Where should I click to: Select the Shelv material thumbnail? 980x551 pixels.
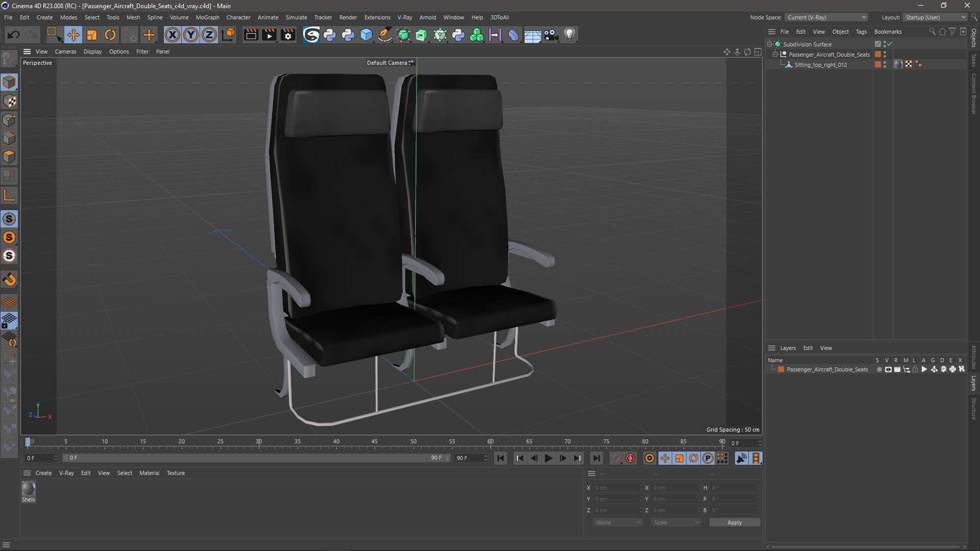[x=29, y=488]
